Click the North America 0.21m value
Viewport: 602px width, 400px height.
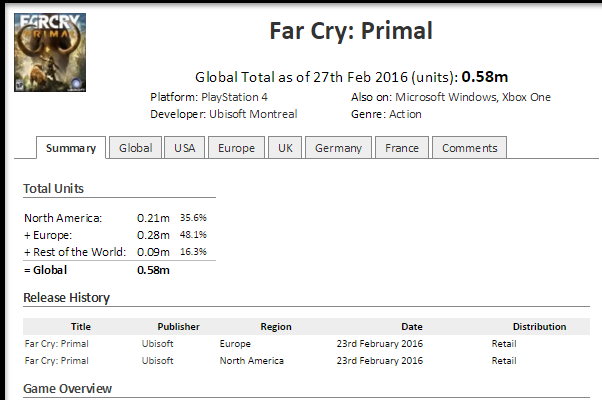pyautogui.click(x=153, y=218)
